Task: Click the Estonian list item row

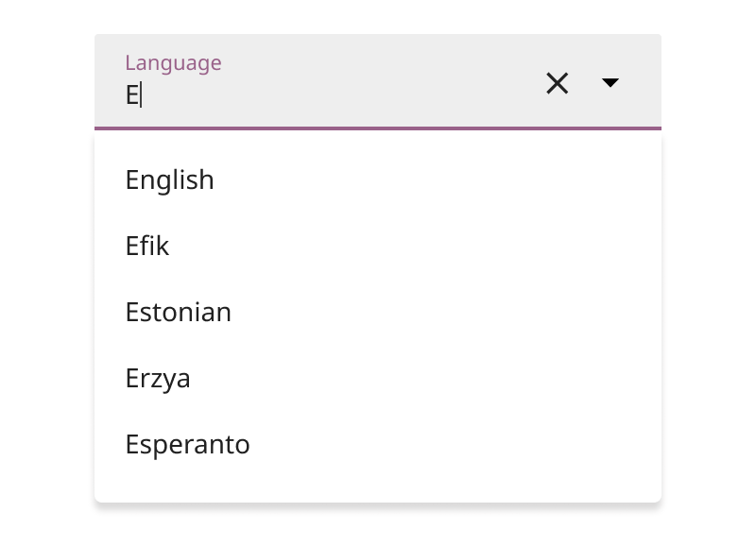Action: coord(378,313)
